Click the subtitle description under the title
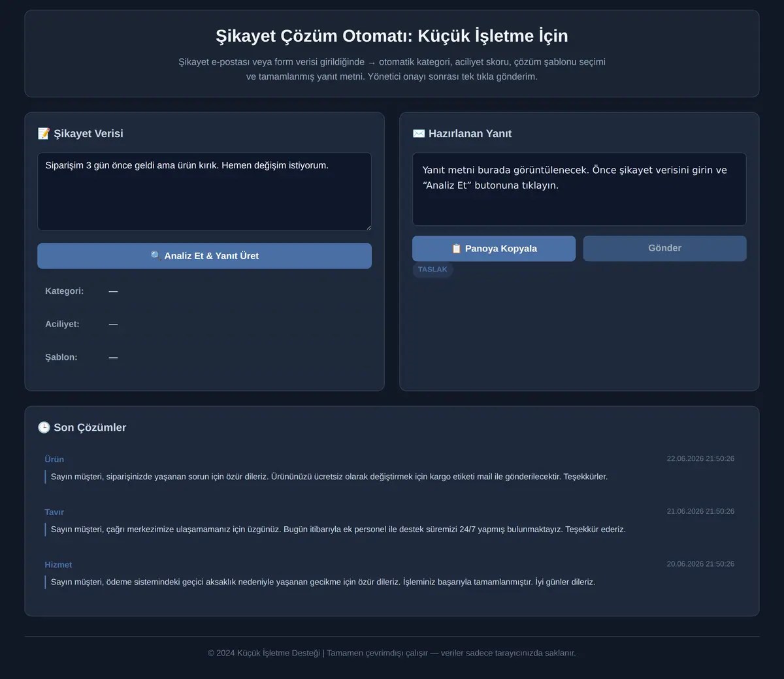 [392, 69]
